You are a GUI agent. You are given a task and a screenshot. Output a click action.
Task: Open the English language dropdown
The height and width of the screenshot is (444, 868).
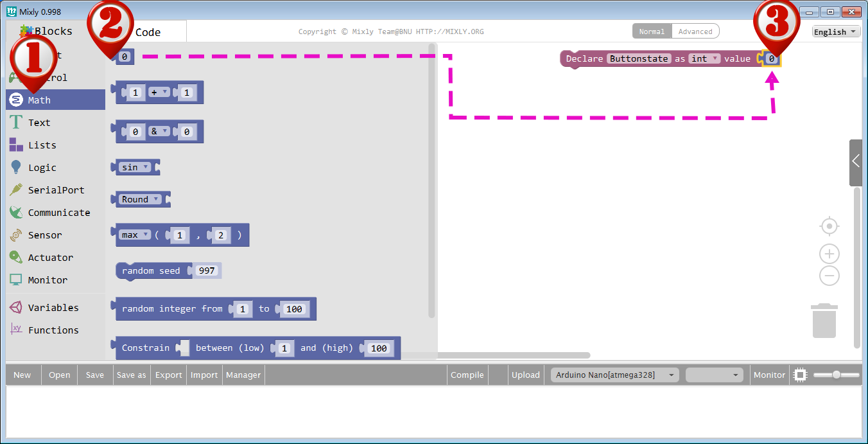click(836, 31)
